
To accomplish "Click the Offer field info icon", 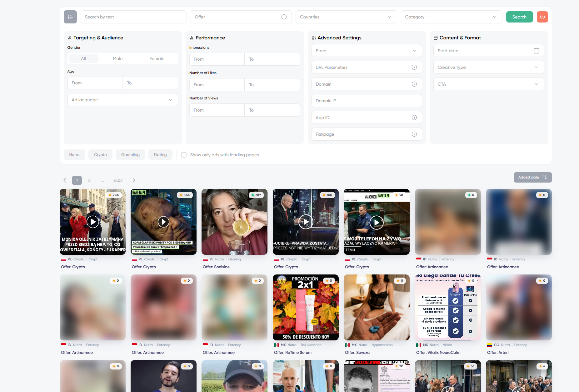I will coord(284,17).
